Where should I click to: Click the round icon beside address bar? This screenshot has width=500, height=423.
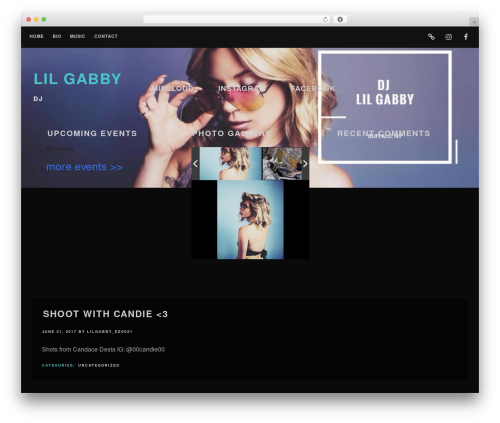340,20
